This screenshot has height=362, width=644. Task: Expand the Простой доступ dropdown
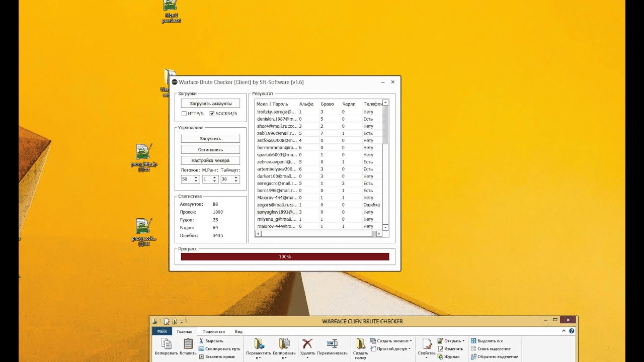pos(410,348)
